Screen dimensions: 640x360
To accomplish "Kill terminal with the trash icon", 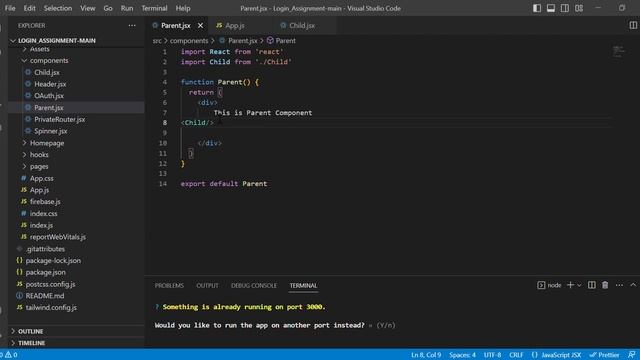I will pyautogui.click(x=605, y=285).
